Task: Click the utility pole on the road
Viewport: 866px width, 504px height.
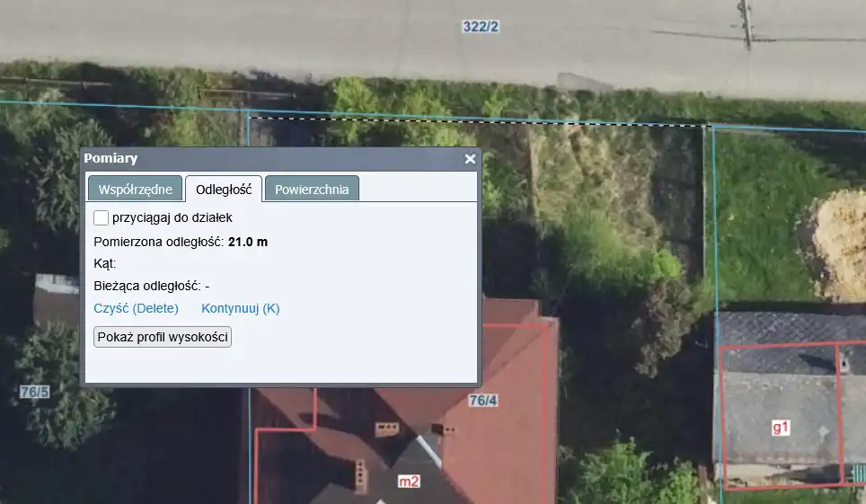Action: [x=745, y=22]
